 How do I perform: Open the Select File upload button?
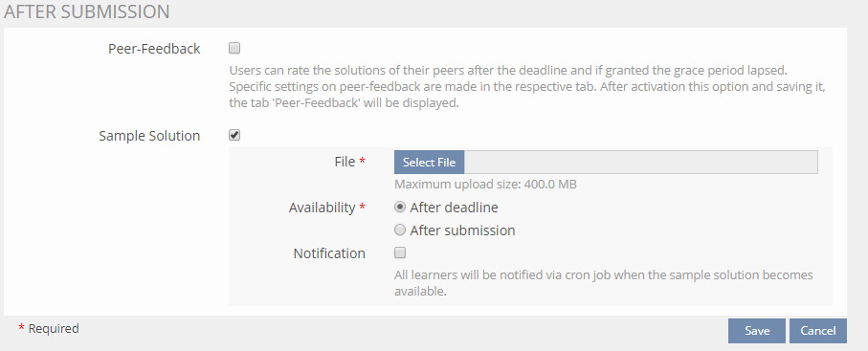click(429, 163)
